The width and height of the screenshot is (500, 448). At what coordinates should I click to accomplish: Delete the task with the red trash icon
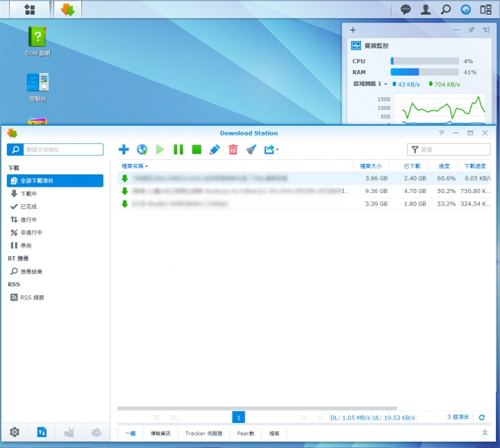point(233,149)
